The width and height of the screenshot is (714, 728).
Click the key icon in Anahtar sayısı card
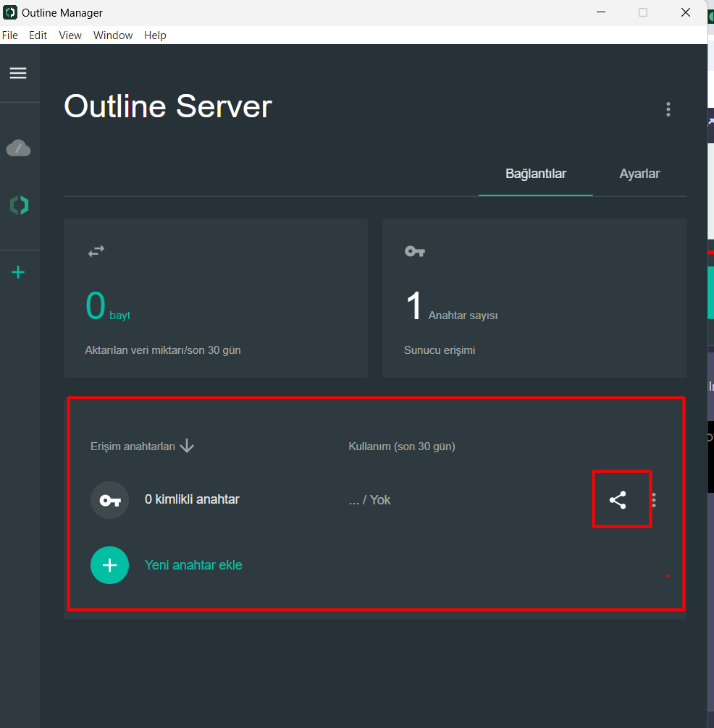[x=414, y=251]
